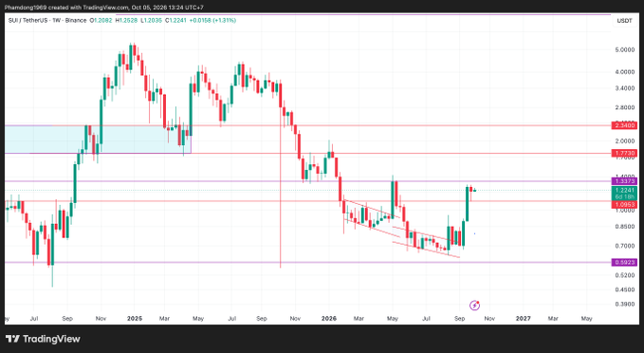Screen dimensions: 644x353
Task: Click the 4.0000 price axis value
Action: tap(624, 72)
